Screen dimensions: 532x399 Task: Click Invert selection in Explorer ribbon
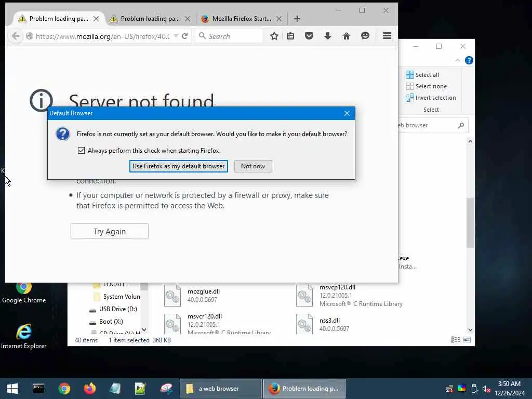pos(431,98)
